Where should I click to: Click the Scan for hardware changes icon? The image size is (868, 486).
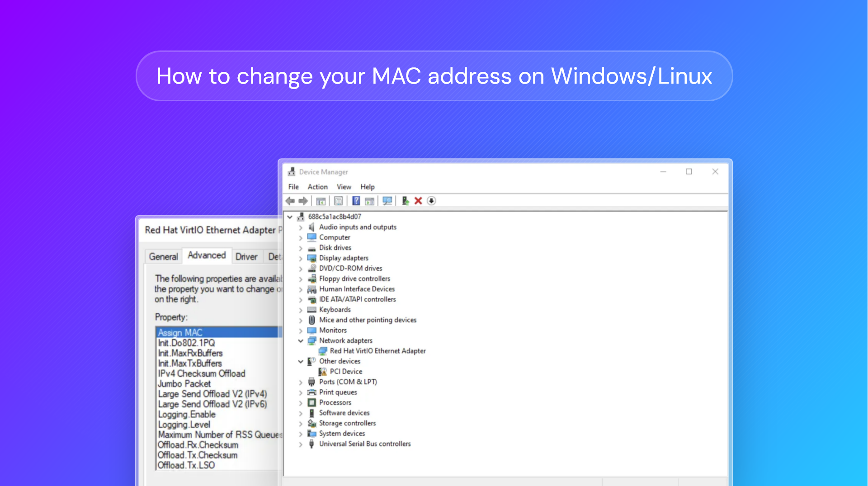[x=387, y=201]
